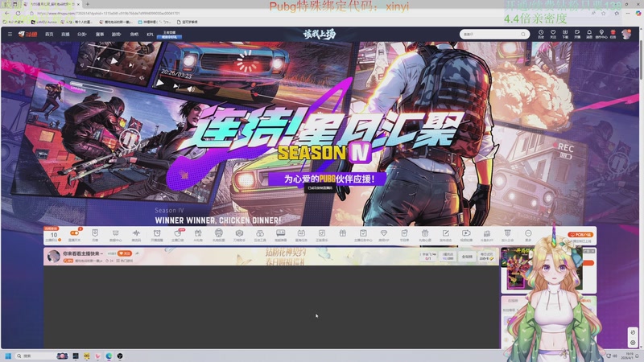
Task: Go to the 直播 live tab
Action: point(65,35)
